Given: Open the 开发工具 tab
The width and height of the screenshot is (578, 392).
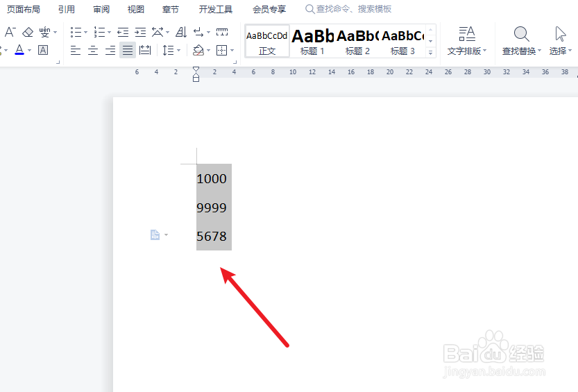Looking at the screenshot, I should (x=216, y=9).
